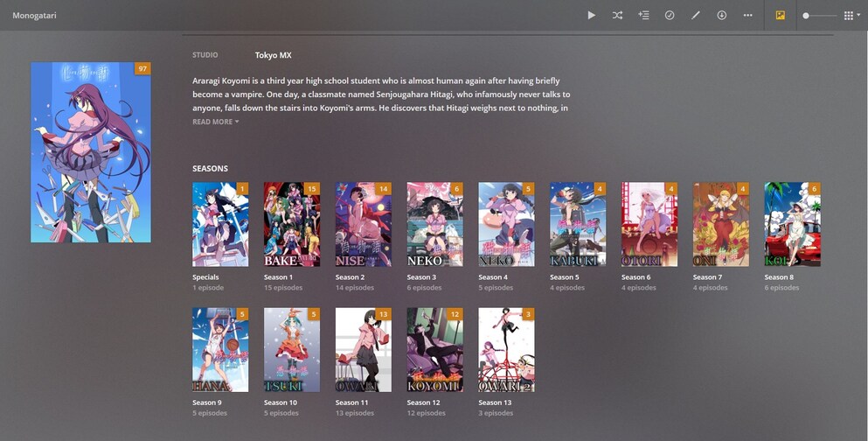This screenshot has width=868, height=441.
Task: Open the Season 7 ONI poster
Action: 721,224
